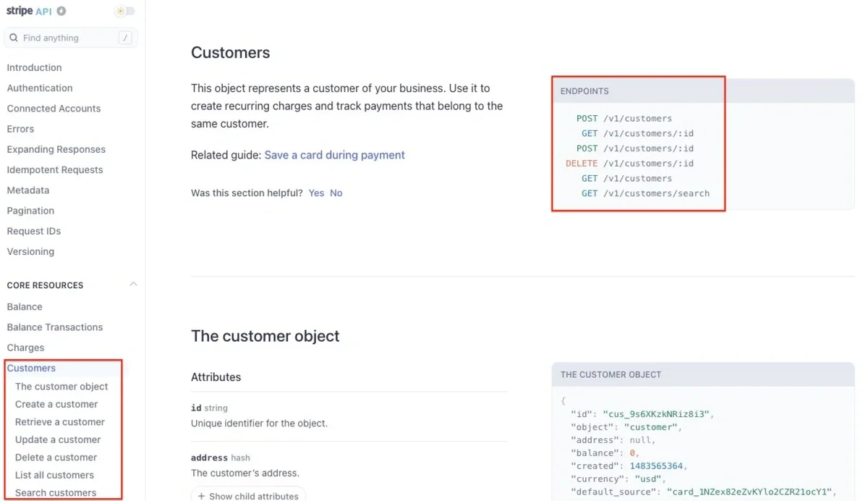Click the "/" keyboard shortcut badge
The image size is (868, 501).
127,37
